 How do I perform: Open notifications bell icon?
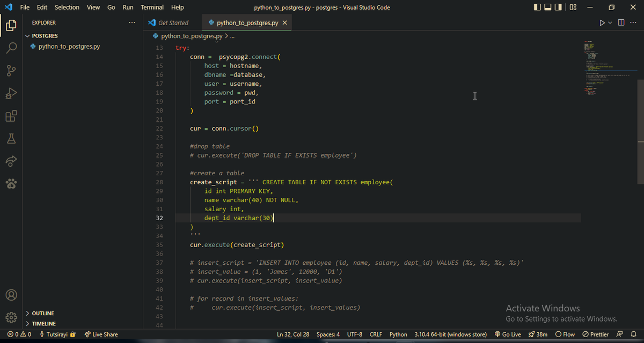(x=633, y=334)
